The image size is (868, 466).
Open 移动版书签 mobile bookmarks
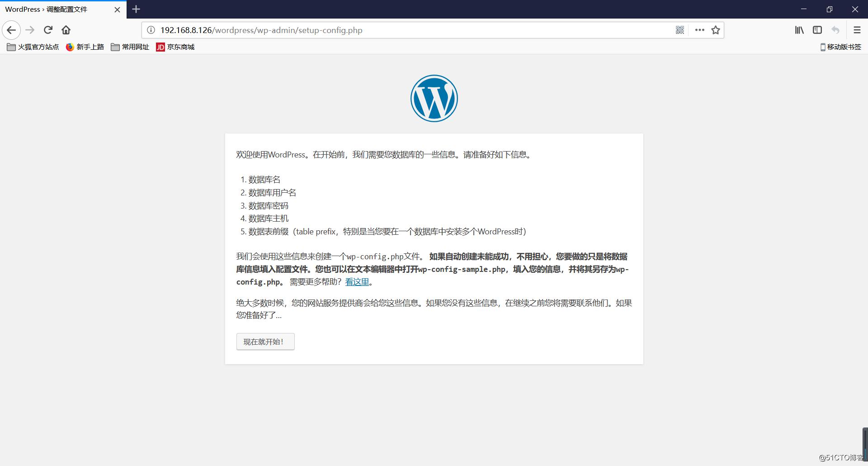(x=841, y=47)
